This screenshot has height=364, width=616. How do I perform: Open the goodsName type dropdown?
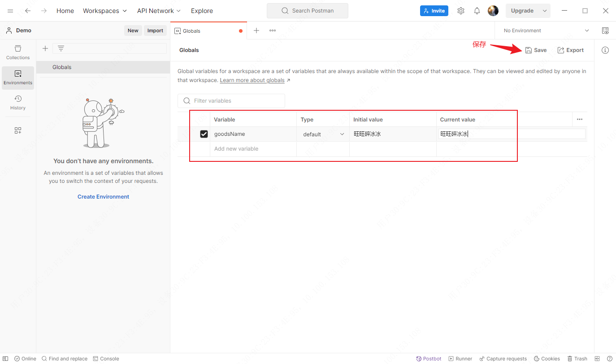pos(323,134)
